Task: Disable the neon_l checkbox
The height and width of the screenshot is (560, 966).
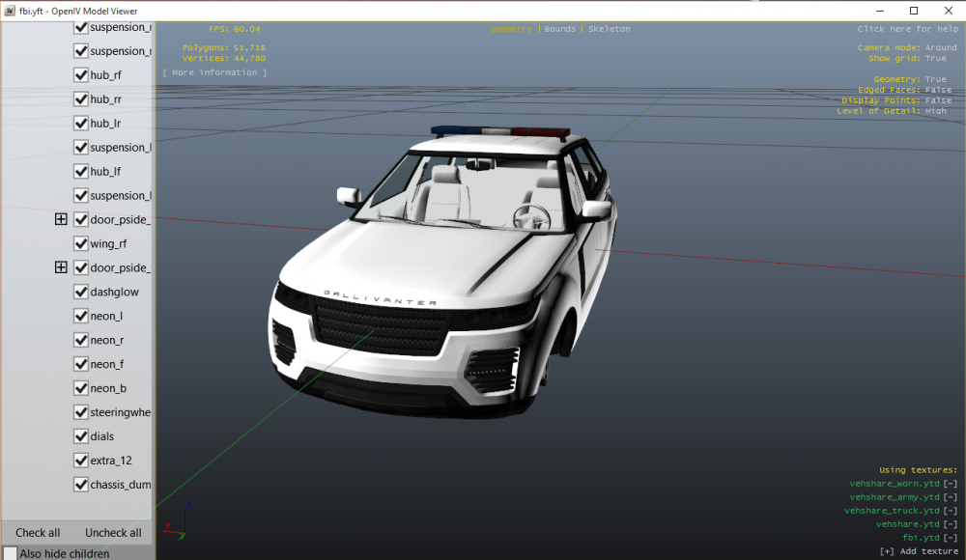Action: coord(81,316)
